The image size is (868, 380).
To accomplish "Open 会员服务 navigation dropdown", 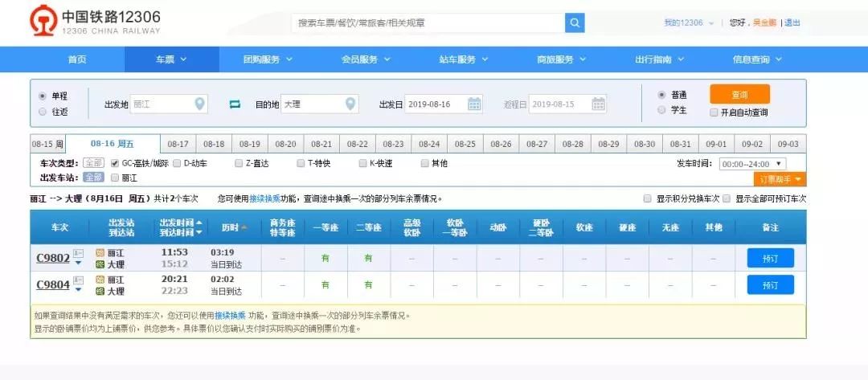I will point(366,59).
